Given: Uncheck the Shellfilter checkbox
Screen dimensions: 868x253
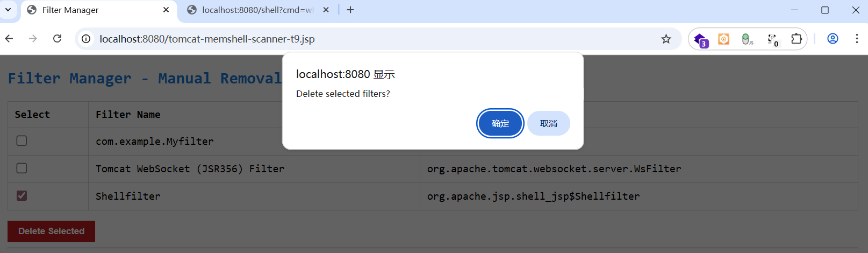Looking at the screenshot, I should click(21, 196).
